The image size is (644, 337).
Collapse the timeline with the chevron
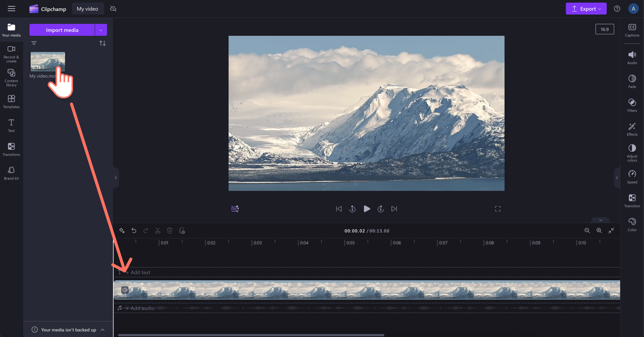point(601,220)
